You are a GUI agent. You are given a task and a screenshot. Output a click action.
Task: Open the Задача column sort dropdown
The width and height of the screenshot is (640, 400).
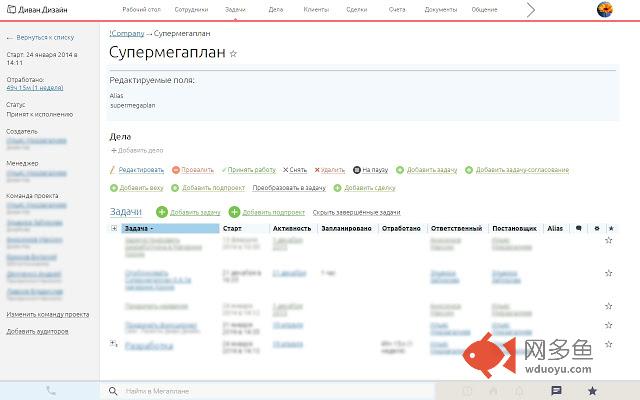[x=152, y=229]
